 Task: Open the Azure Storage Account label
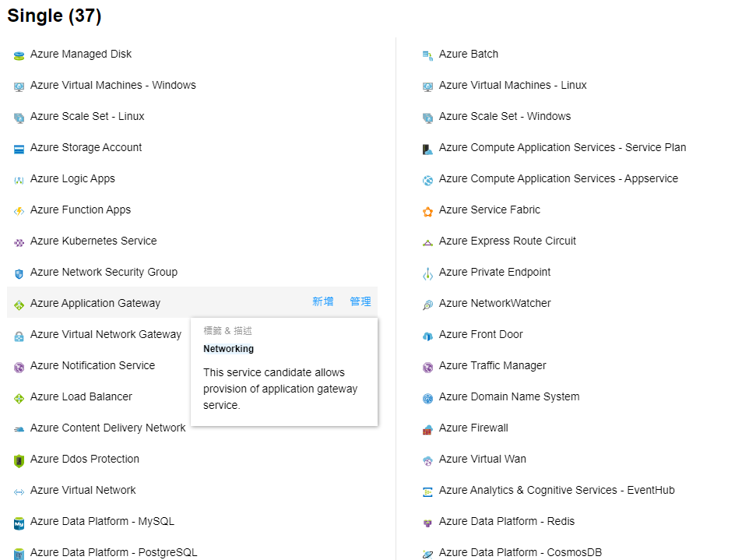[x=86, y=148]
